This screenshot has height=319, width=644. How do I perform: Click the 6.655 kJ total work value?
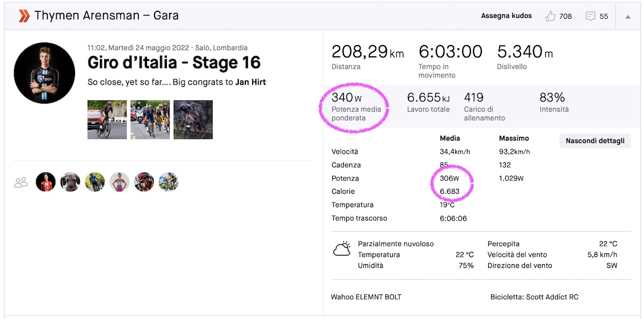pyautogui.click(x=428, y=98)
